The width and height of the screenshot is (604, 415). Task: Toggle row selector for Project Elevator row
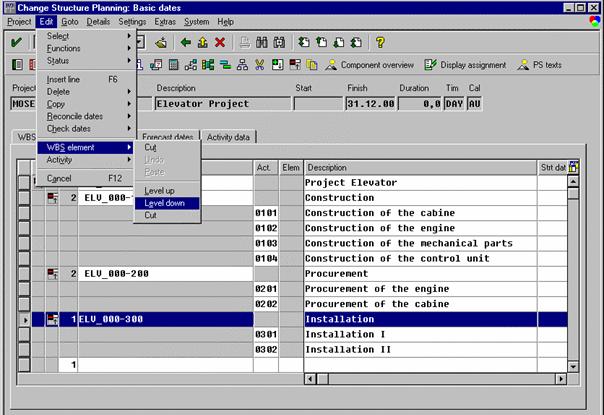[24, 183]
